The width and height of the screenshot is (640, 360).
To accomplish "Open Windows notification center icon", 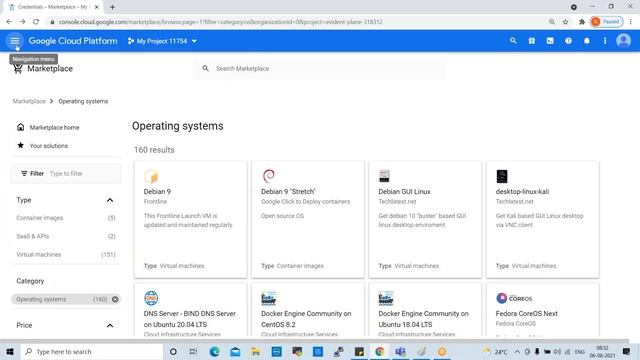I will (x=627, y=351).
